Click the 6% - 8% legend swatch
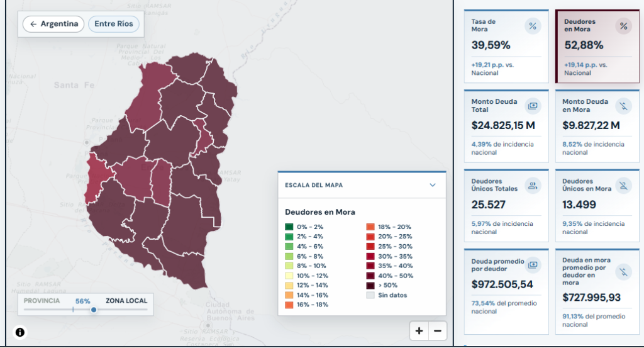 pyautogui.click(x=289, y=256)
